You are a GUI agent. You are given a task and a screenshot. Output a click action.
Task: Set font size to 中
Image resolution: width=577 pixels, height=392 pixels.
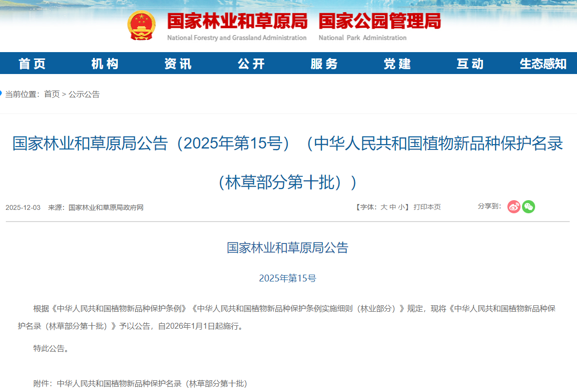pyautogui.click(x=392, y=207)
